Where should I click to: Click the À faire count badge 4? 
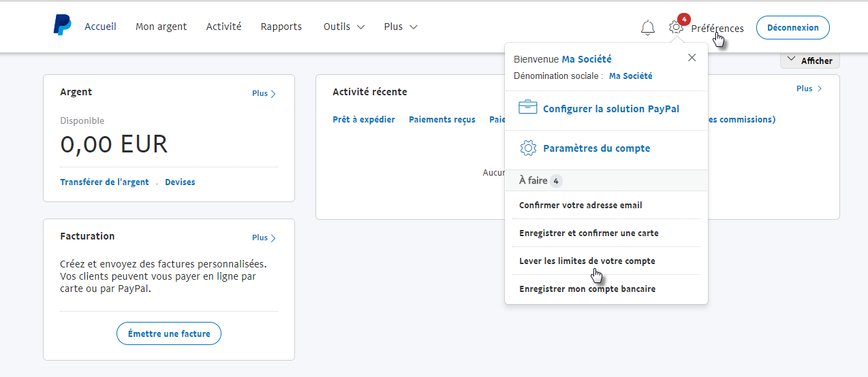[x=556, y=181]
